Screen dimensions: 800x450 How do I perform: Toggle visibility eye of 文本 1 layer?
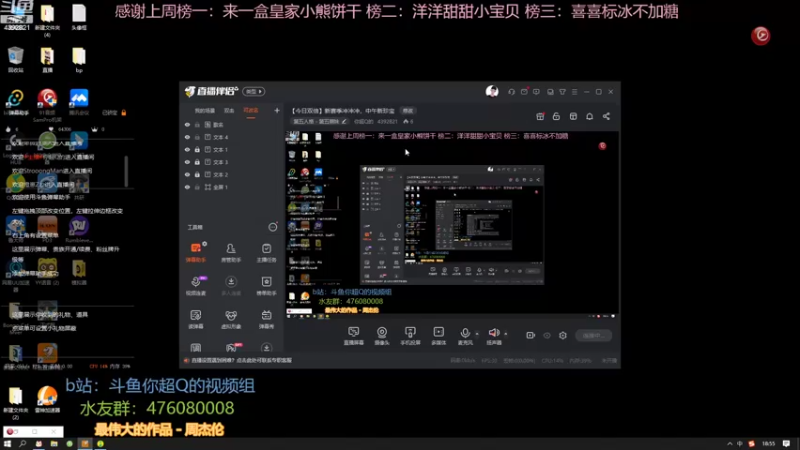[x=187, y=149]
